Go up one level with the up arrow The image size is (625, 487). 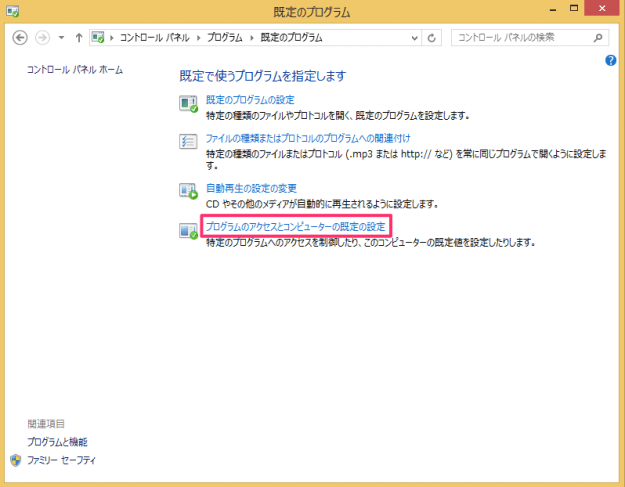pyautogui.click(x=79, y=38)
